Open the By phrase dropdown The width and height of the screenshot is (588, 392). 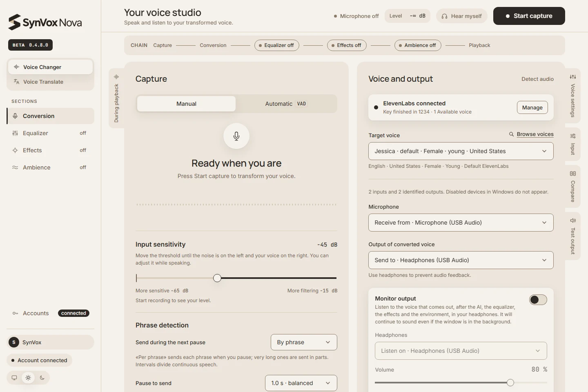pos(304,342)
